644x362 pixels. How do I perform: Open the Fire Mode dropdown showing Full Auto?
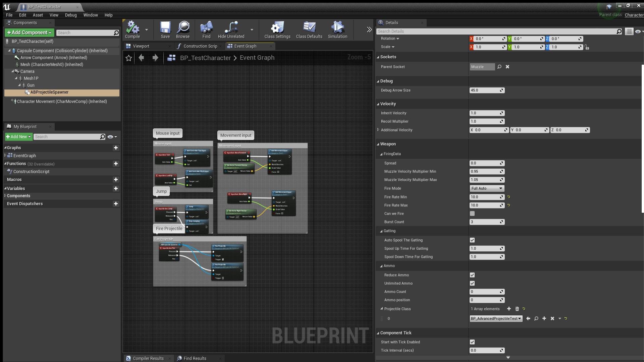point(486,188)
